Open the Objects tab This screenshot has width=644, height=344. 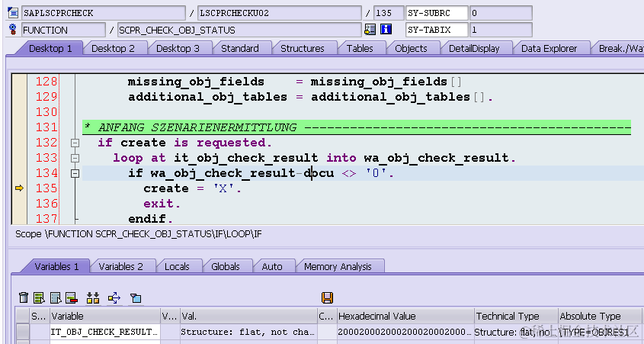point(411,49)
